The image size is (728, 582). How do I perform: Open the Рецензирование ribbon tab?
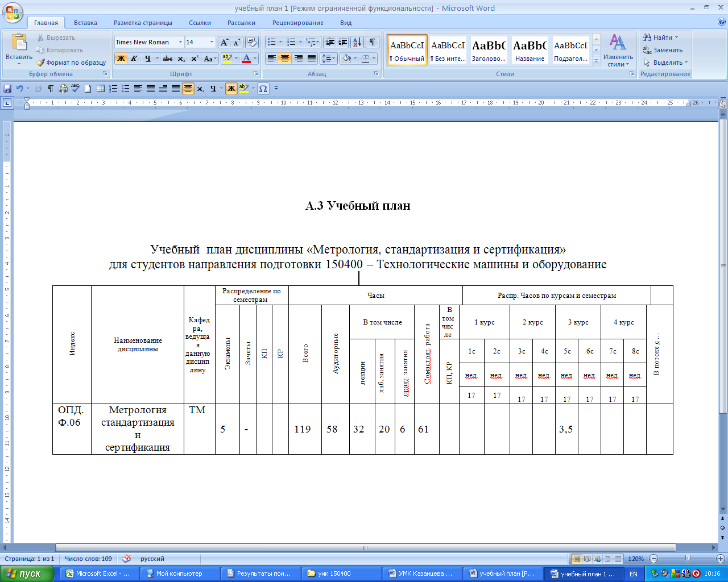[x=297, y=23]
